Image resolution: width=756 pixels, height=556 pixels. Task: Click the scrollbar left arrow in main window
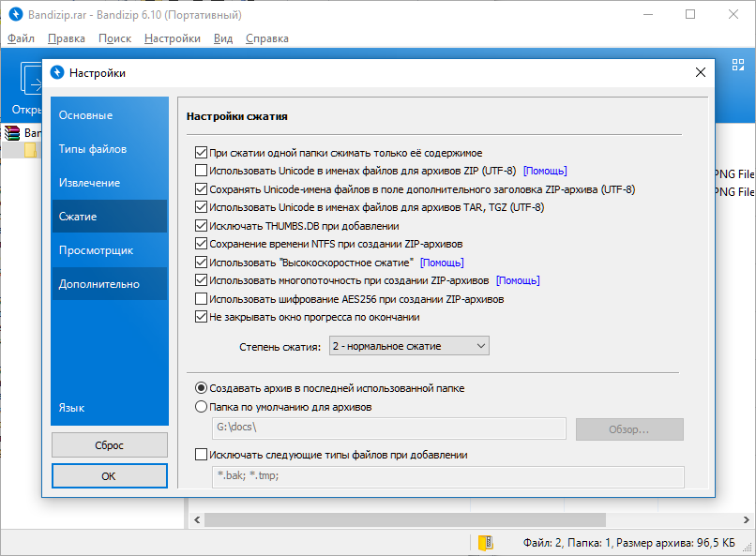tap(197, 519)
